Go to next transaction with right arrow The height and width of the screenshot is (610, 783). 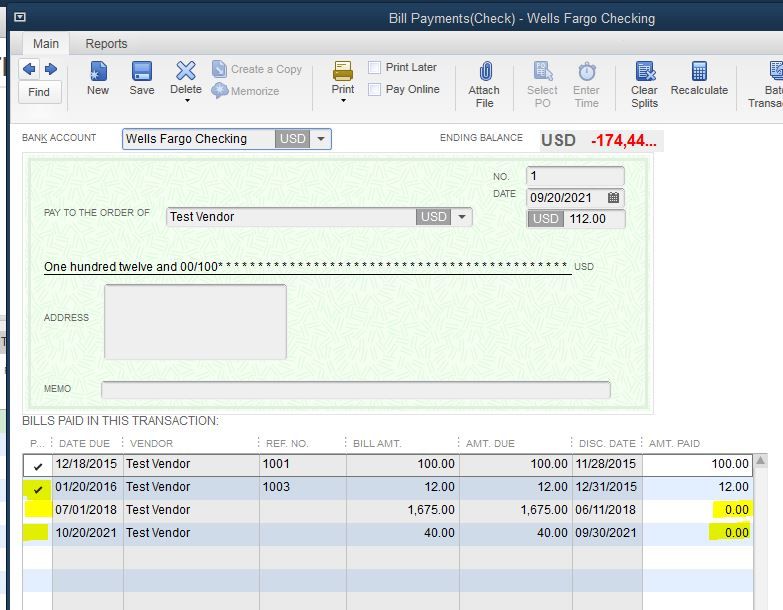point(51,69)
